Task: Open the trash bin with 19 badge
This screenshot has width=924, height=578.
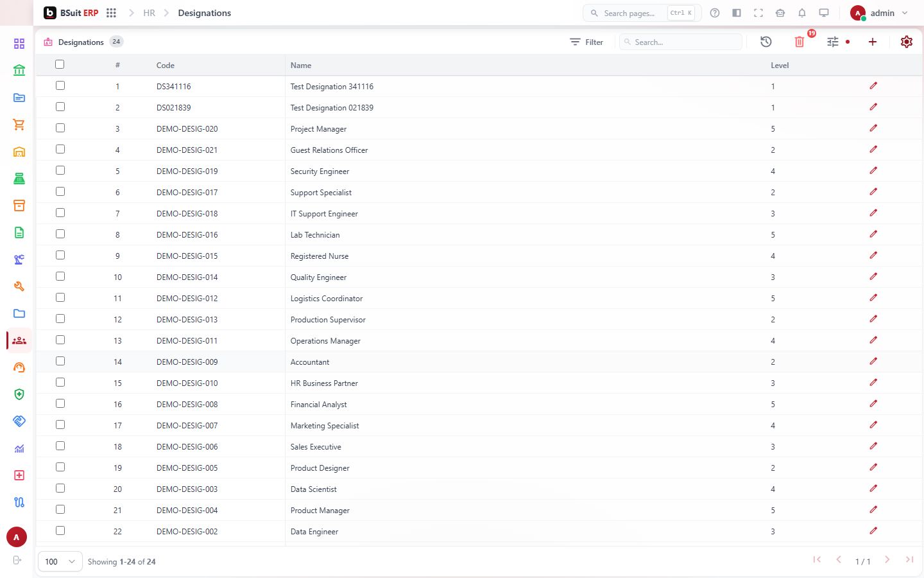Action: point(800,42)
